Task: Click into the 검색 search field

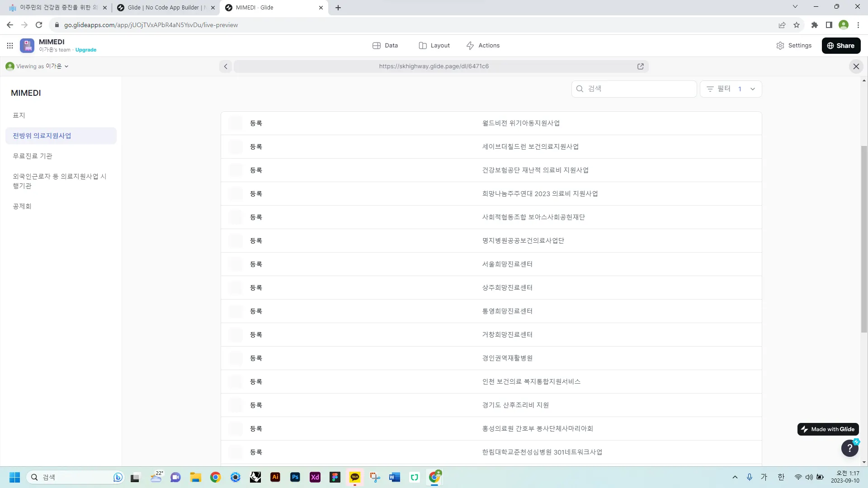Action: pyautogui.click(x=637, y=89)
